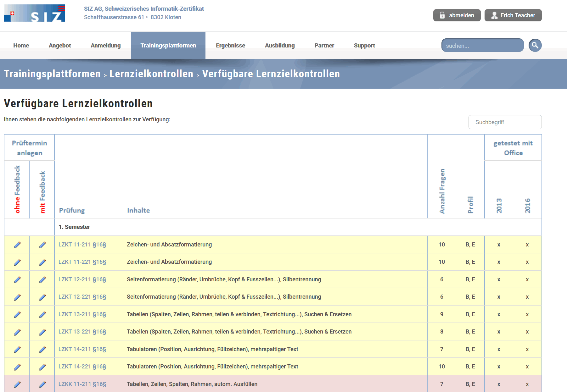Screen dimensions: 567x392
Task: Create ohne Feedback exam for LZKT 13-211
Action: pos(17,314)
